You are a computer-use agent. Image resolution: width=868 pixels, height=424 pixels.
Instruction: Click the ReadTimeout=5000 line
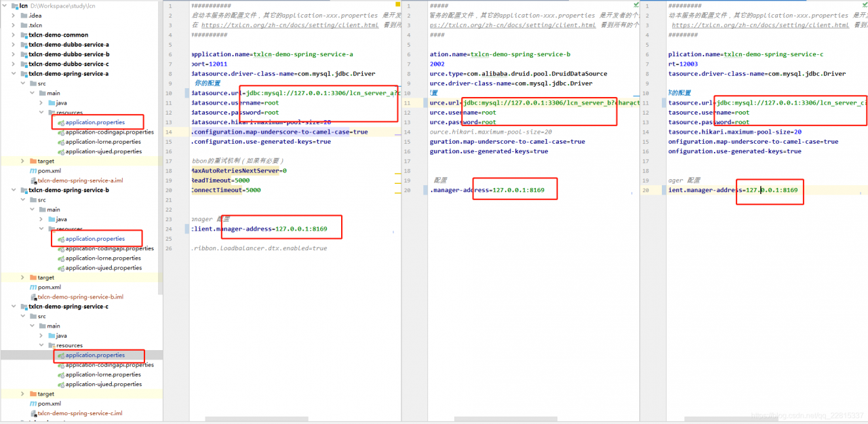tap(220, 180)
